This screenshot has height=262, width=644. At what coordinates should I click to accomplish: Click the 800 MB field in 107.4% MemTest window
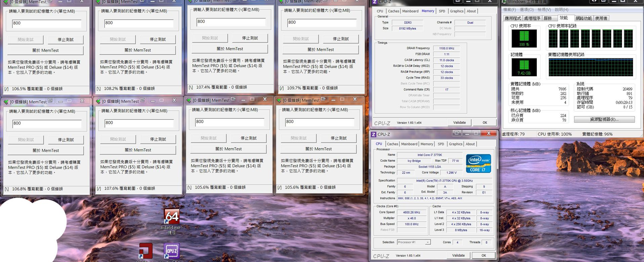(x=231, y=22)
